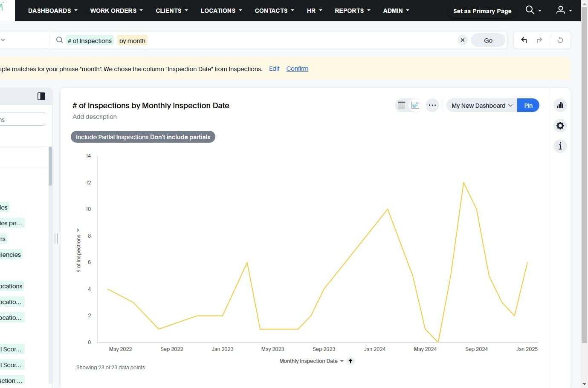The image size is (588, 388).
Task: Open the info icon panel
Action: 560,146
